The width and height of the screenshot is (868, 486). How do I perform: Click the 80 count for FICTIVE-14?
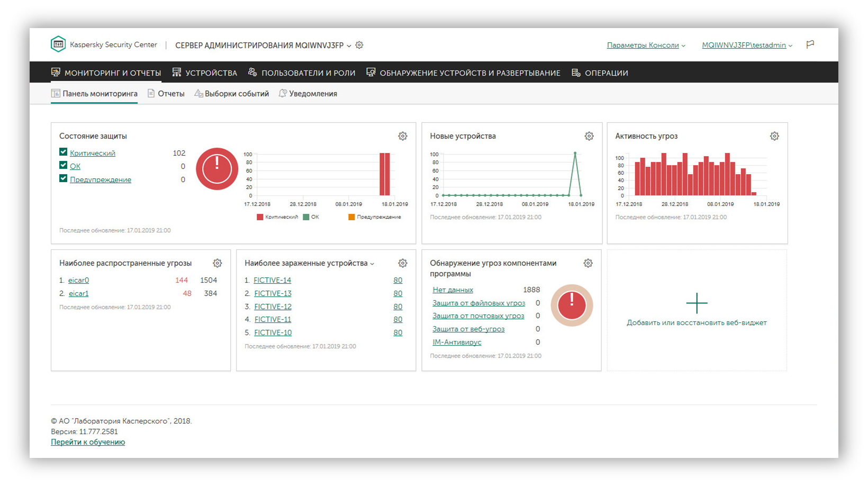tap(397, 280)
